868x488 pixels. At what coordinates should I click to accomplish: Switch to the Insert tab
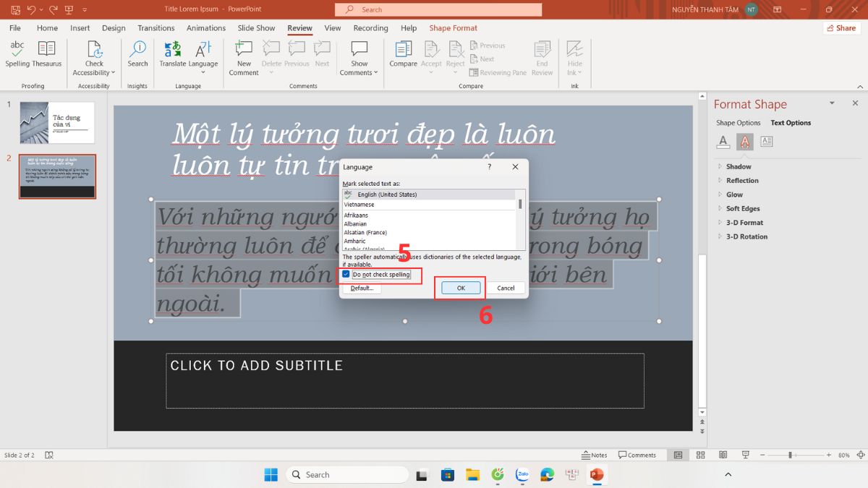pos(80,28)
